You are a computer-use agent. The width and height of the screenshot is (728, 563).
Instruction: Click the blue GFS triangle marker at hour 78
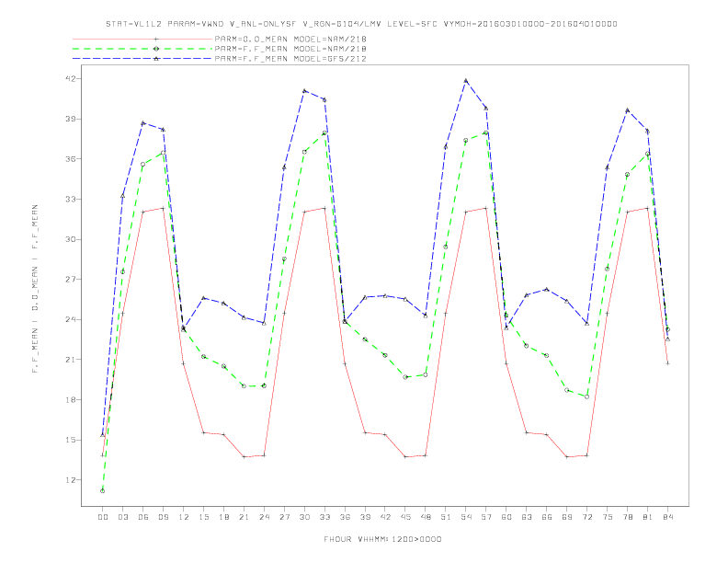tap(627, 110)
